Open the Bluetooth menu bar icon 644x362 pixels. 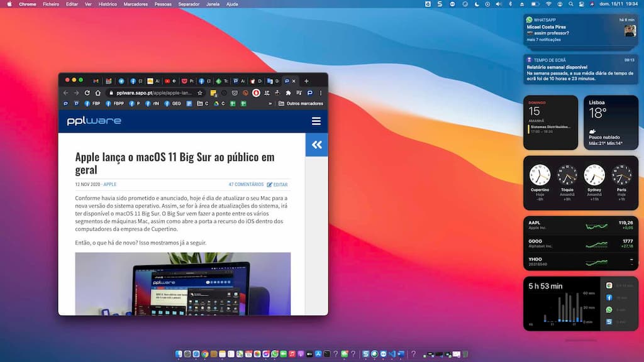pos(511,4)
